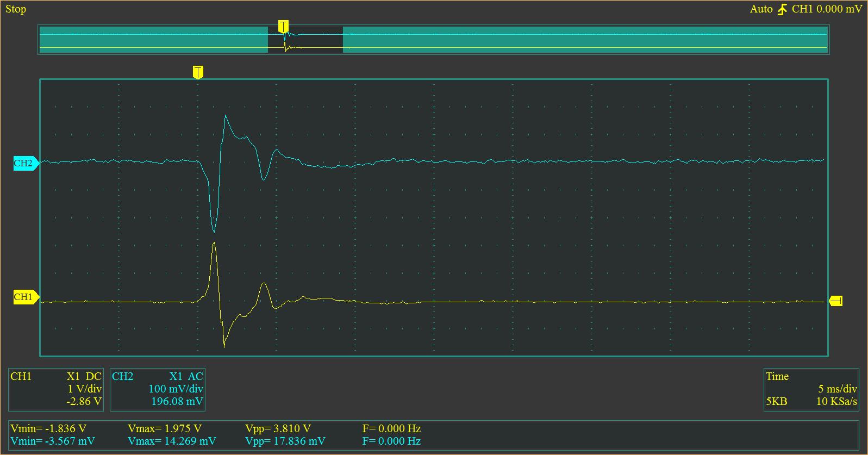Click the Vmax= 14.269 mV measurement
This screenshot has width=868, height=455.
[x=172, y=441]
